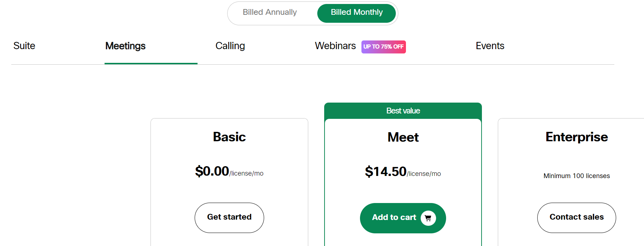This screenshot has height=246, width=644.
Task: Open the Events tab
Action: coord(490,46)
